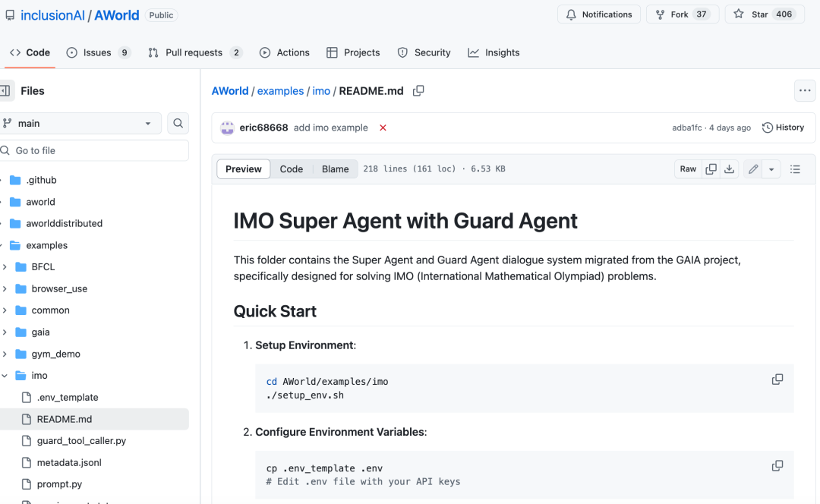Click the red failed status X icon
The height and width of the screenshot is (504, 820).
(x=383, y=128)
